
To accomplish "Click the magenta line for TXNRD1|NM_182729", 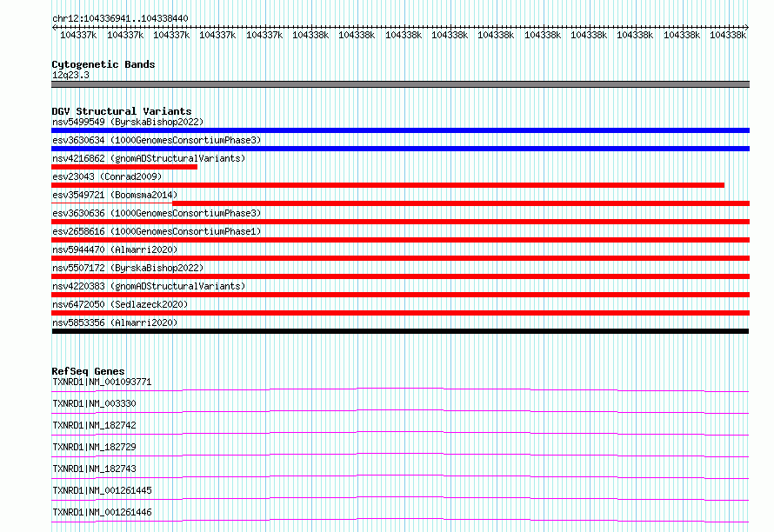I will tap(400, 455).
